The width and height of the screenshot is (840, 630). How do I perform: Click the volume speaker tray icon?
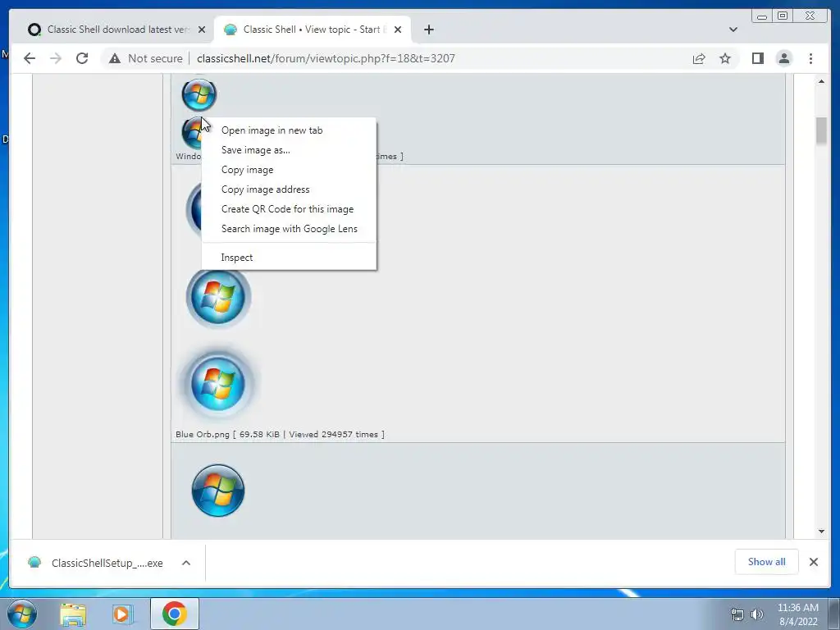[757, 614]
